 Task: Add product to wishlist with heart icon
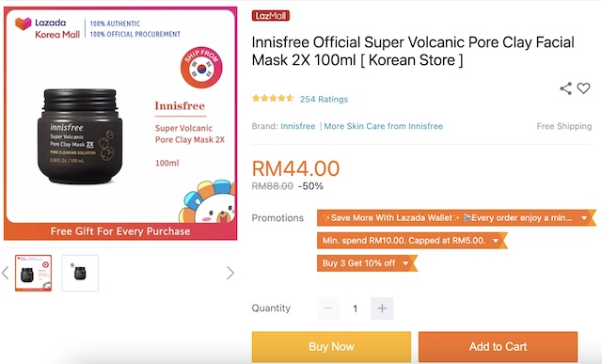pyautogui.click(x=583, y=88)
